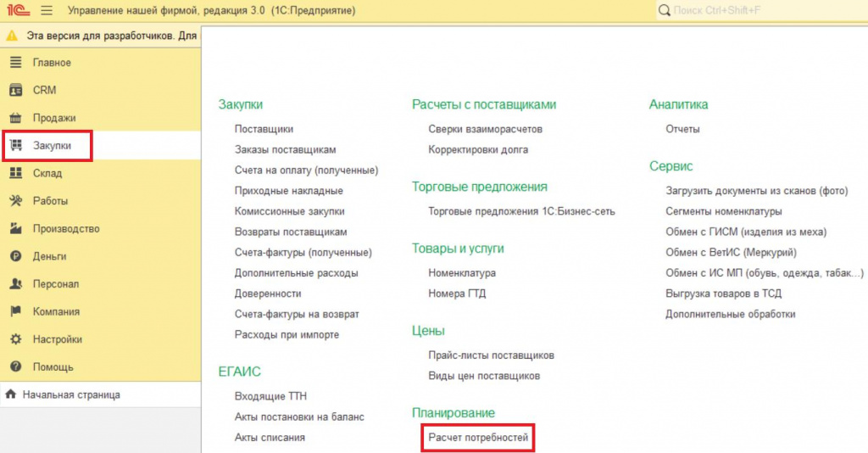Click the 1C logo icon
The height and width of the screenshot is (453, 868).
[x=17, y=10]
